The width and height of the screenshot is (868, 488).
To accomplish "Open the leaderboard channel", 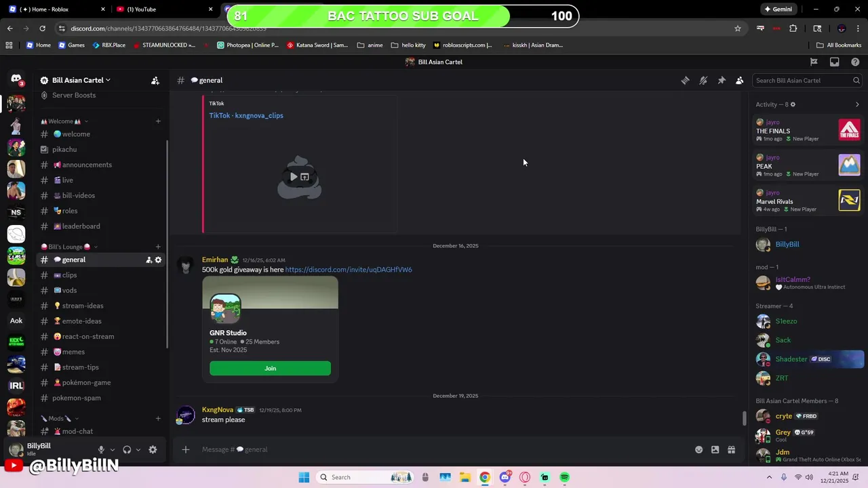I will click(x=100, y=226).
